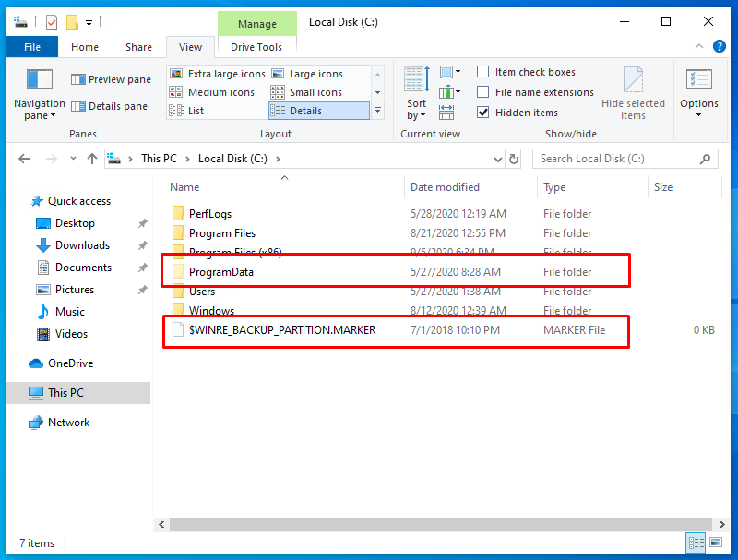Switch to Small icons layout
The image size is (738, 560).
[307, 92]
